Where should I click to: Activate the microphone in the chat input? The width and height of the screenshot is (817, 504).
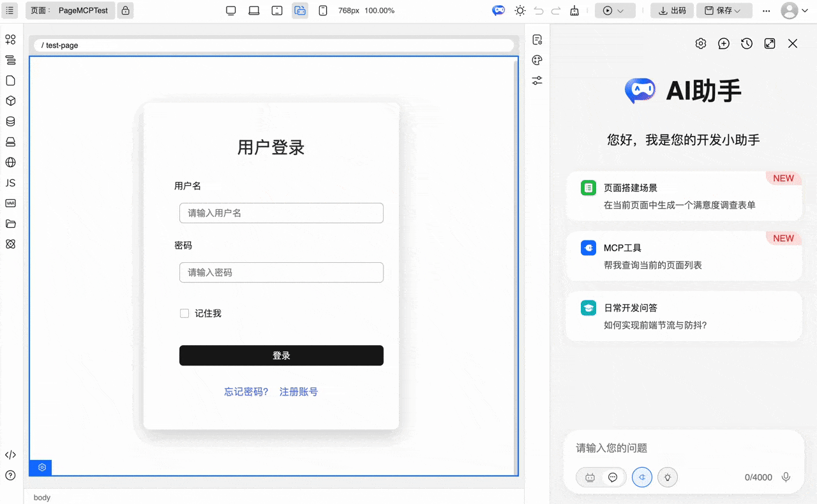click(x=786, y=477)
